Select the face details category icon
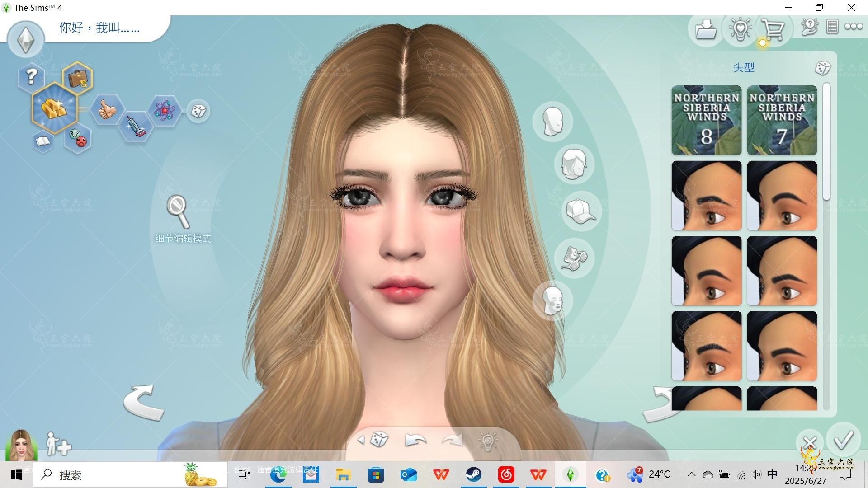This screenshot has width=868, height=488. tap(552, 300)
